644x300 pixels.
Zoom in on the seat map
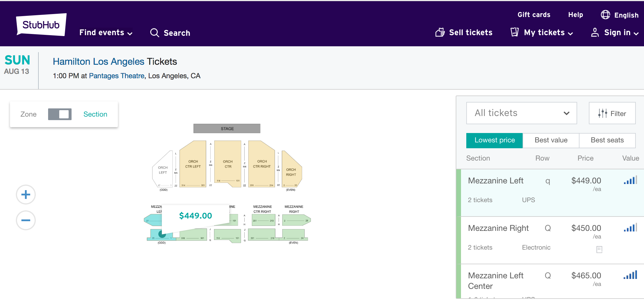pos(26,195)
